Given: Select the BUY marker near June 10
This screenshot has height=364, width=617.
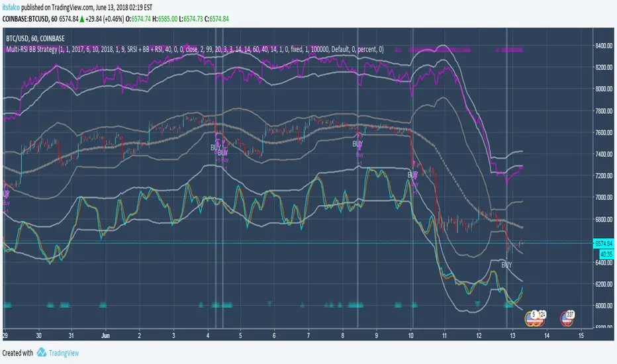Looking at the screenshot, I should pyautogui.click(x=412, y=175).
